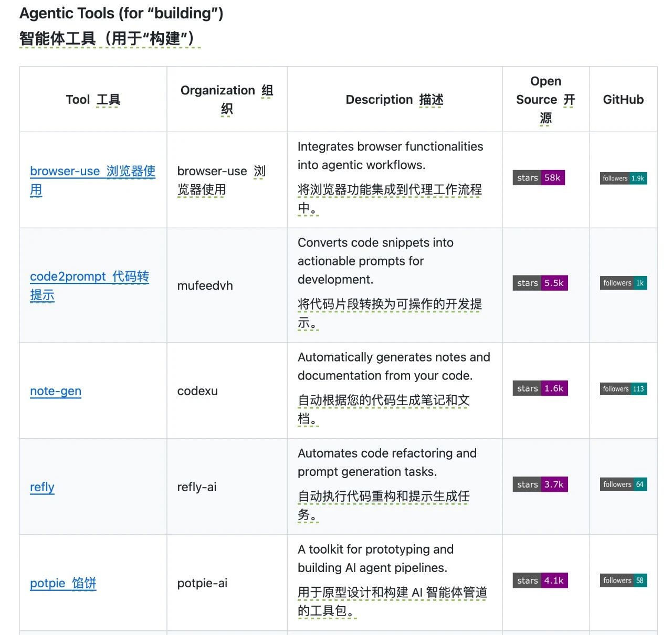Screen dimensions: 672x635
Task: Open the potpie tool link
Action: [63, 583]
